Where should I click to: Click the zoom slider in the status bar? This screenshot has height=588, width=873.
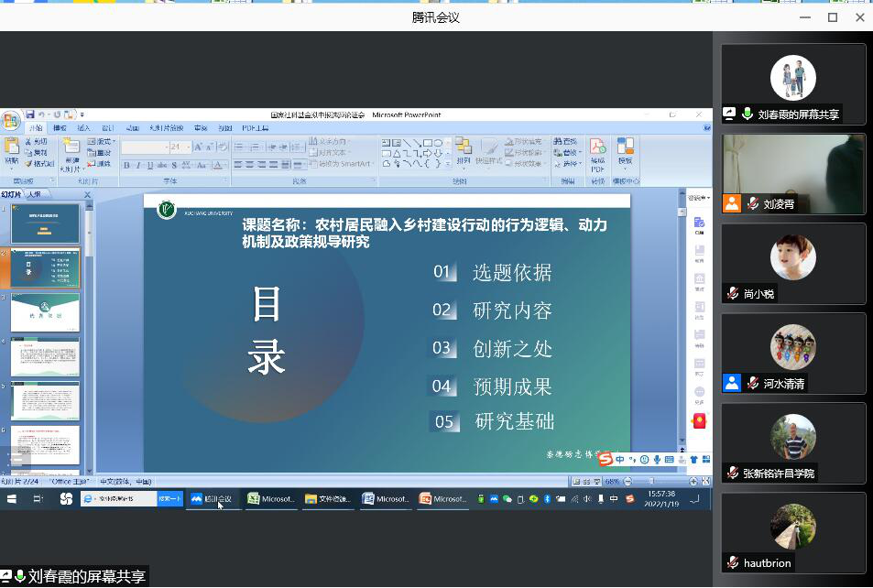click(652, 481)
